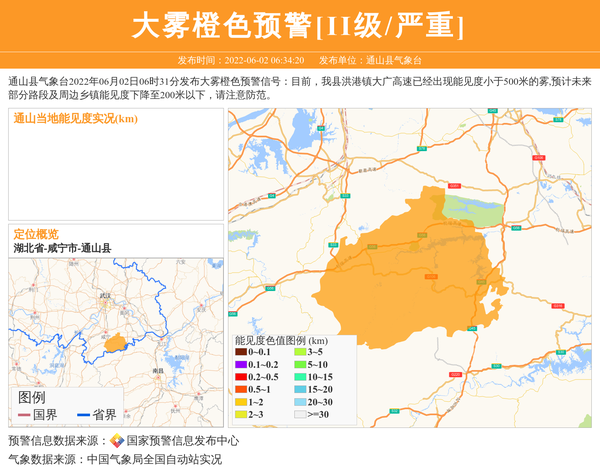
Task: Select the ">=30" legend label
Action: tap(318, 414)
